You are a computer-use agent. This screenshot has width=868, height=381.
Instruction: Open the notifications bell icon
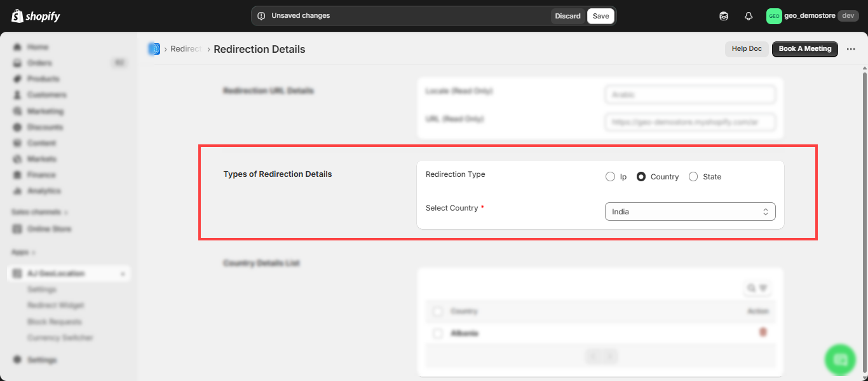tap(749, 16)
